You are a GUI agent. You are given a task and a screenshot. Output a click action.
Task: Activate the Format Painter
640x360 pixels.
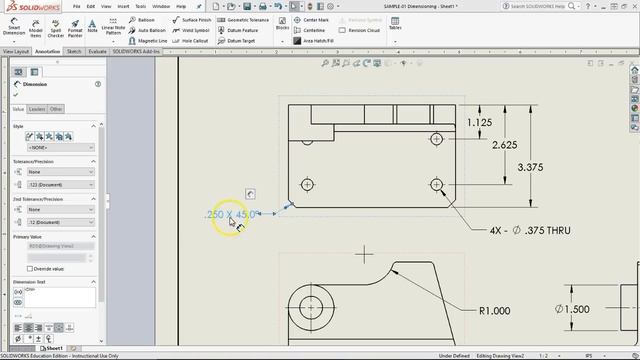pyautogui.click(x=75, y=28)
